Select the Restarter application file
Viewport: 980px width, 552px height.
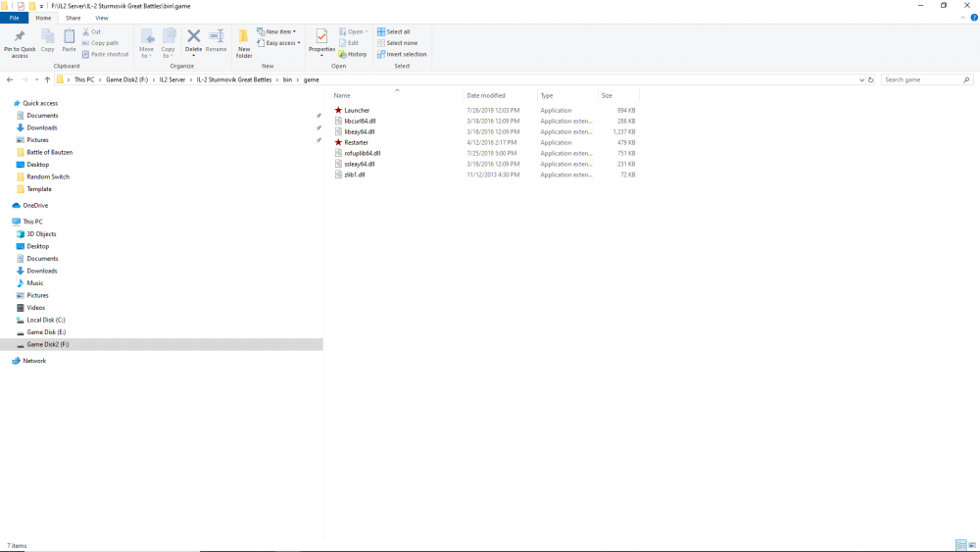[356, 142]
